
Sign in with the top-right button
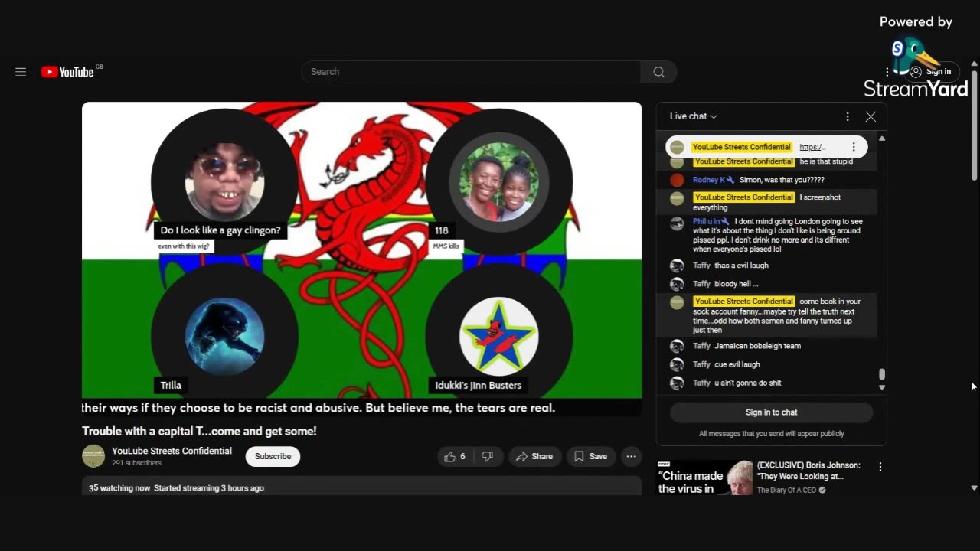[x=930, y=72]
